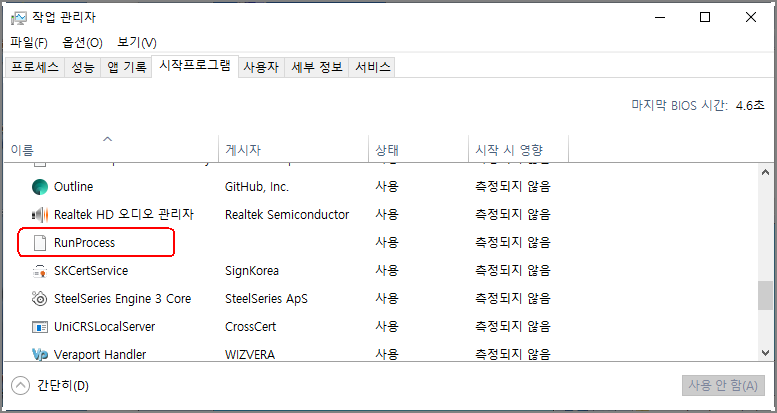
Task: Click the RunProcess blank file icon
Action: point(40,243)
